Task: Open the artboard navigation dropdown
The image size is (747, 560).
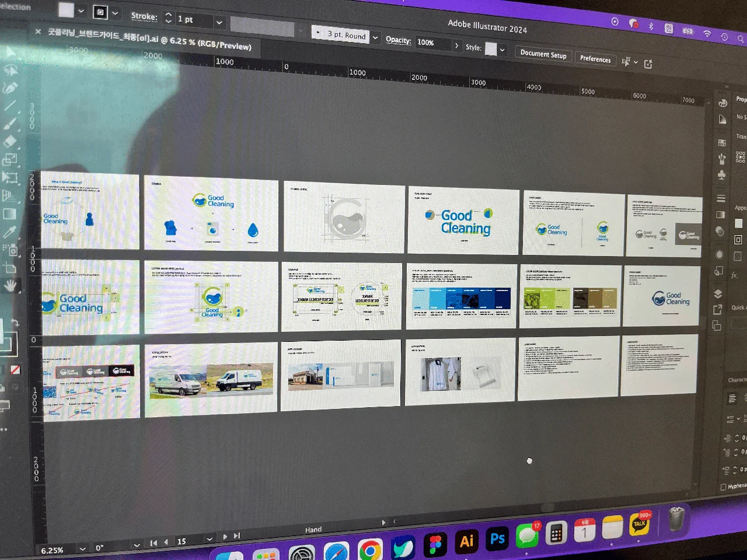Action: pos(209,539)
